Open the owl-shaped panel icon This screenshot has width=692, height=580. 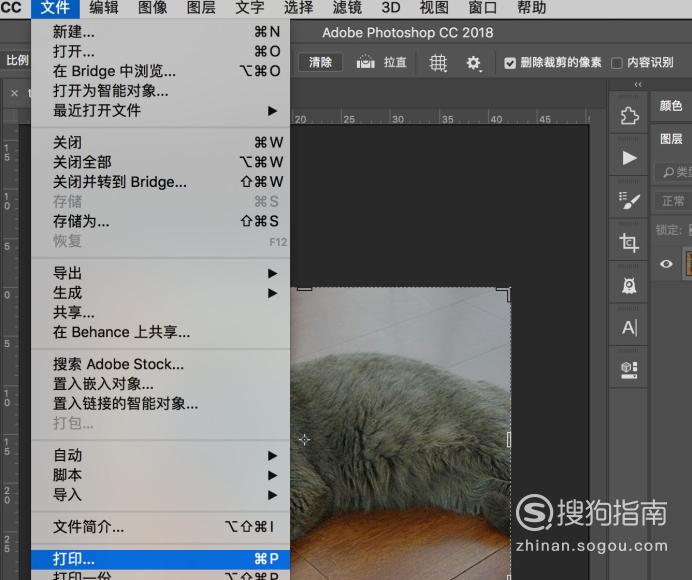coord(629,286)
